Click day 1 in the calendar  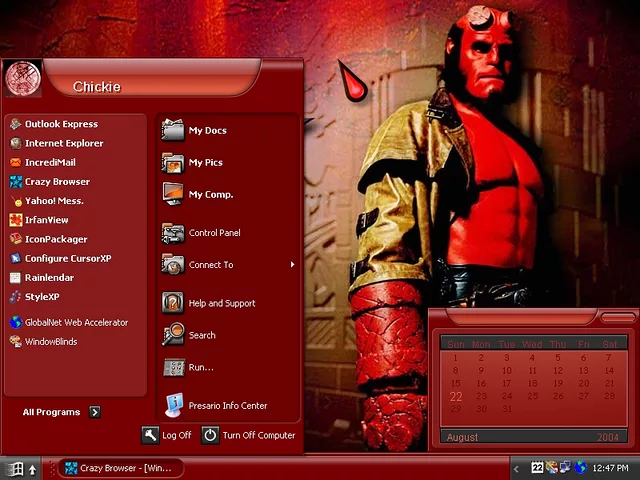pyautogui.click(x=456, y=358)
